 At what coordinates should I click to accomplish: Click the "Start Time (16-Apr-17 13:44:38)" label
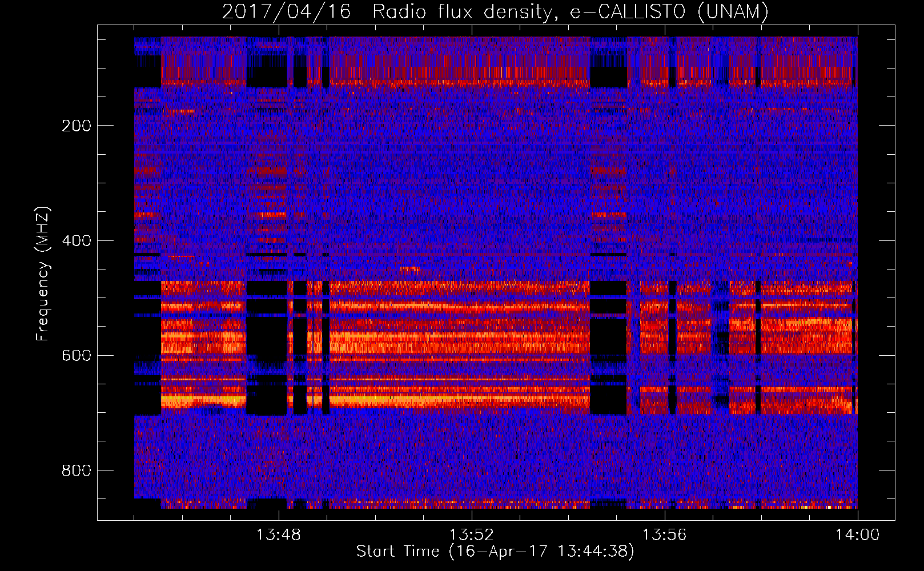(495, 552)
